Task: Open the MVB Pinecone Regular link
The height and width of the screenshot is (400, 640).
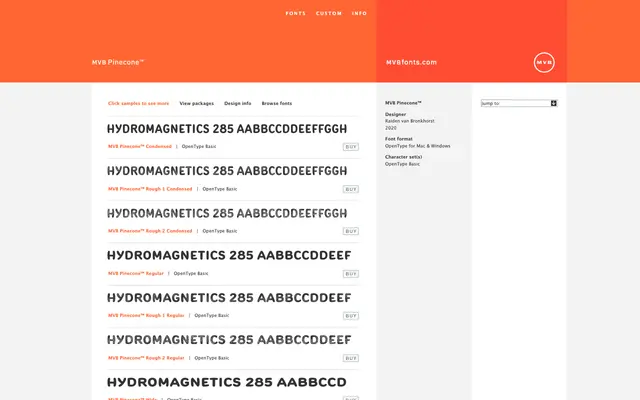Action: [x=136, y=273]
